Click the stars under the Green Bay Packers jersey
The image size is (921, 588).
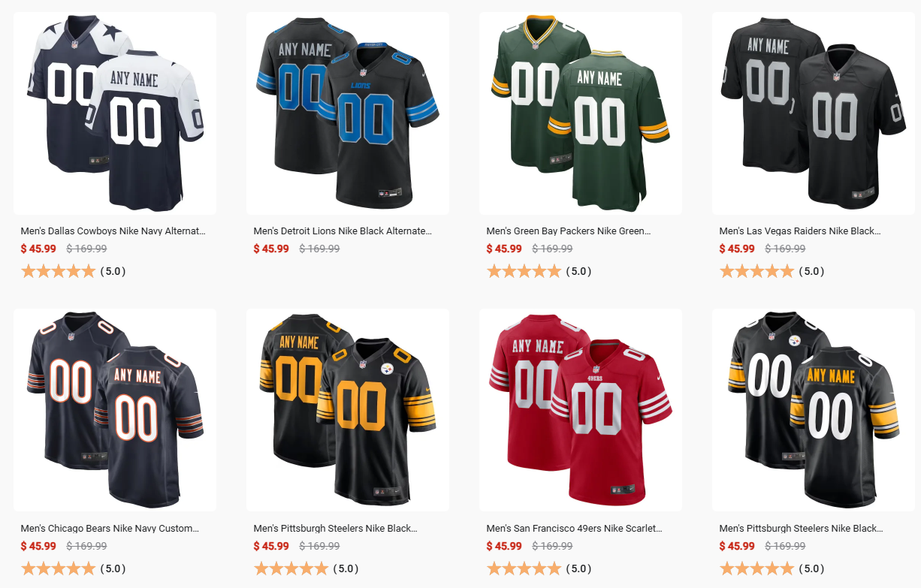click(x=524, y=271)
